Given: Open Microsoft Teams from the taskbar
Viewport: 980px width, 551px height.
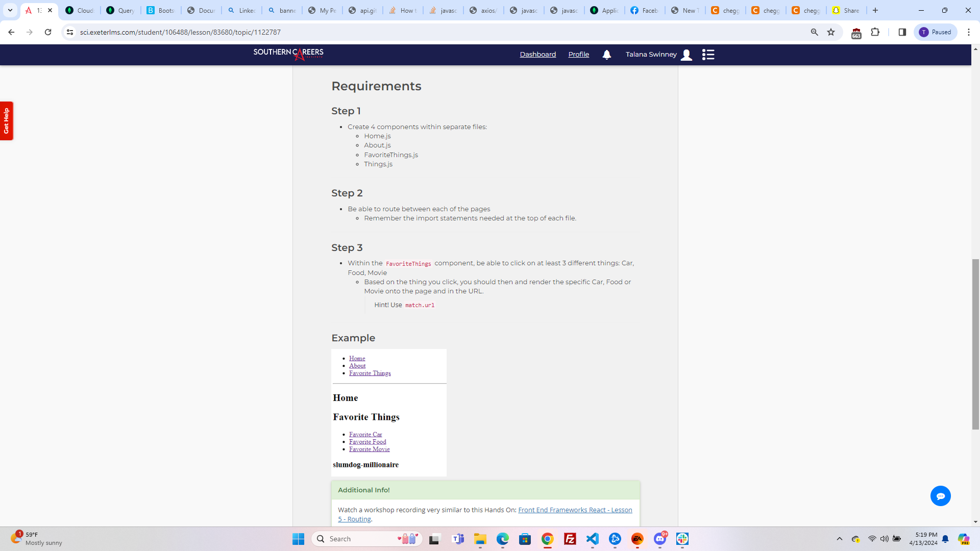Looking at the screenshot, I should click(458, 539).
